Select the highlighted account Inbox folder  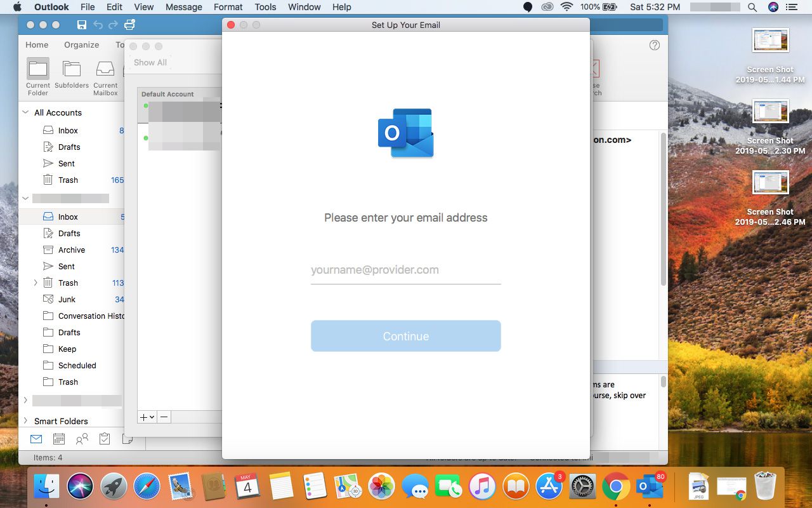[x=72, y=217]
